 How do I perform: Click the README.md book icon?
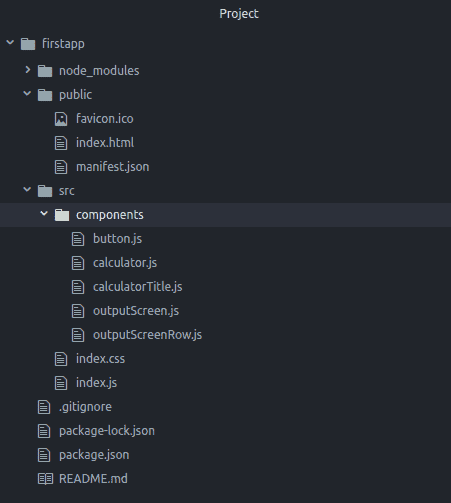point(45,479)
